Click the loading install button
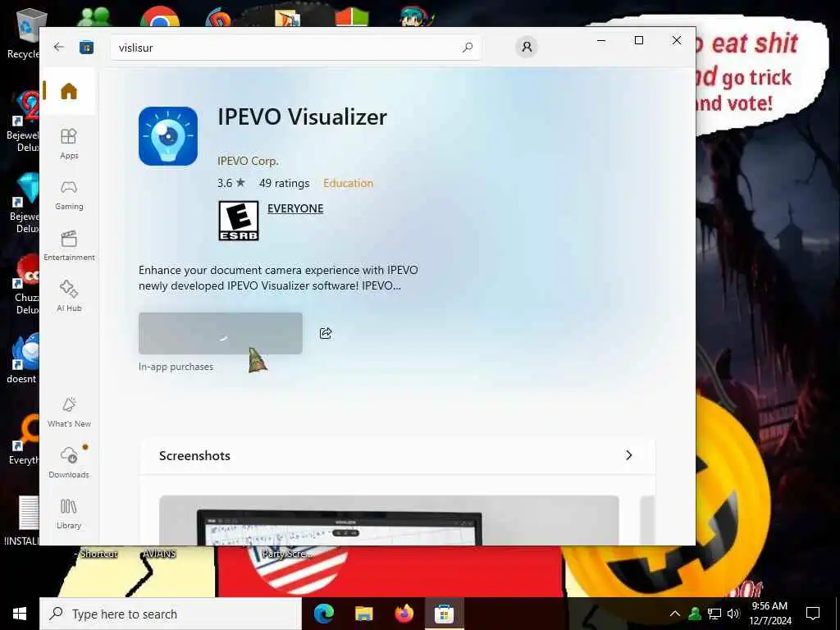 [221, 333]
